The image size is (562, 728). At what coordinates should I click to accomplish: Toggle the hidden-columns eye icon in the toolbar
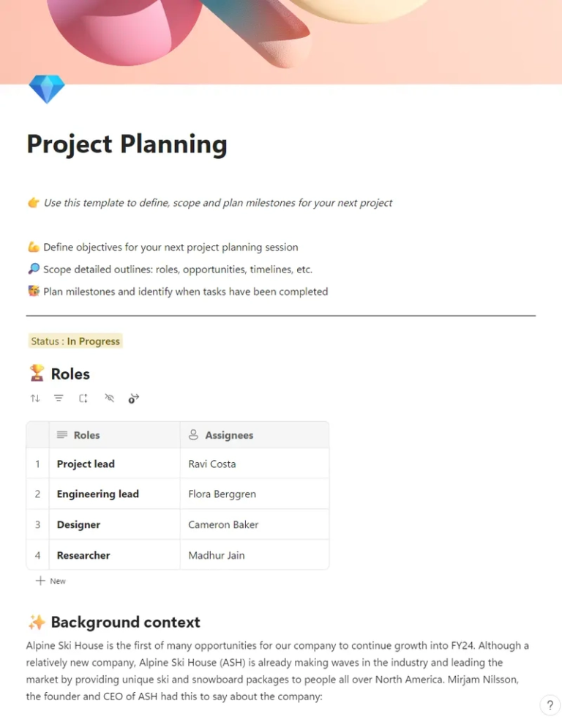point(110,398)
